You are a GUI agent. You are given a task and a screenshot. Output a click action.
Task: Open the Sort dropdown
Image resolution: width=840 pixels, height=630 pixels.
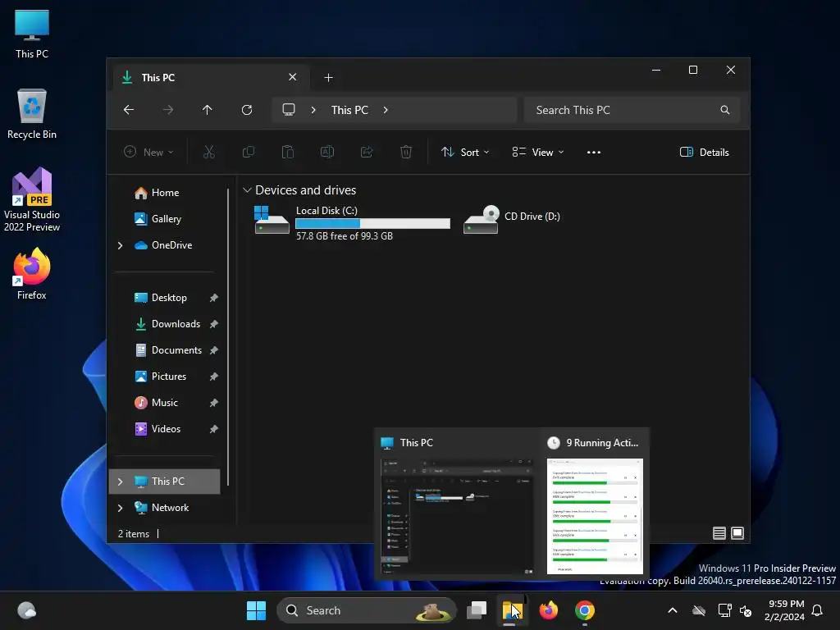465,152
